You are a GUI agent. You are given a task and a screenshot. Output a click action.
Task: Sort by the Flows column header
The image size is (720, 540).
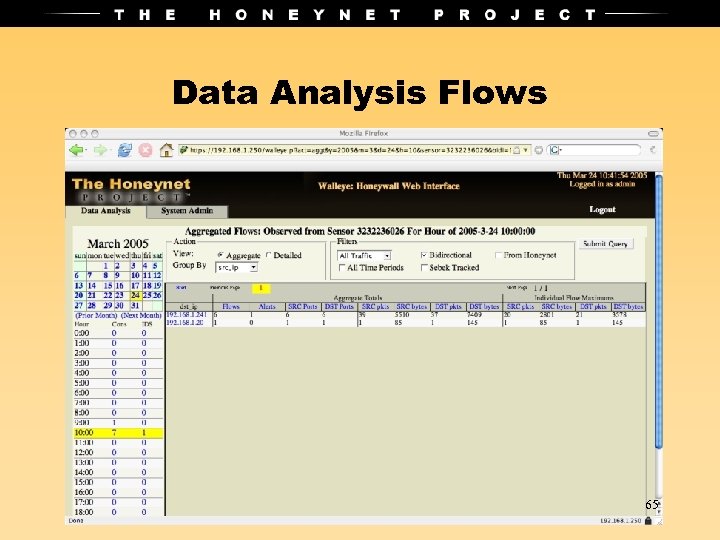tap(231, 306)
